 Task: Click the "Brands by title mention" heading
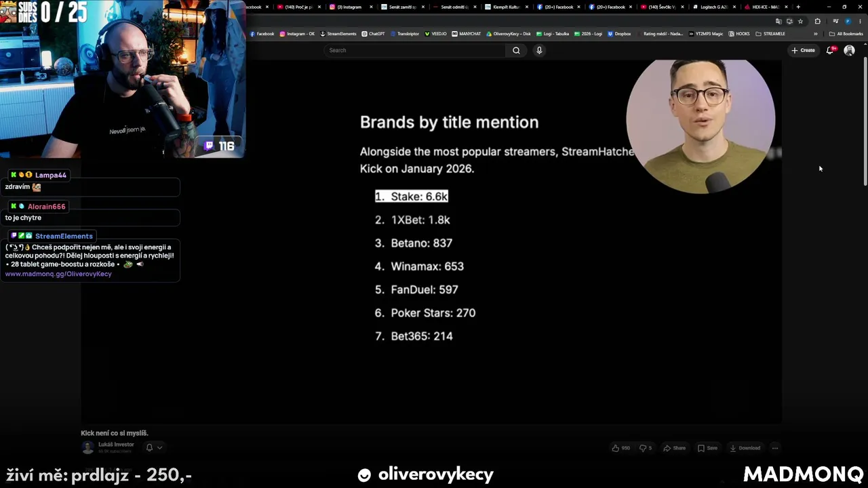(x=449, y=122)
